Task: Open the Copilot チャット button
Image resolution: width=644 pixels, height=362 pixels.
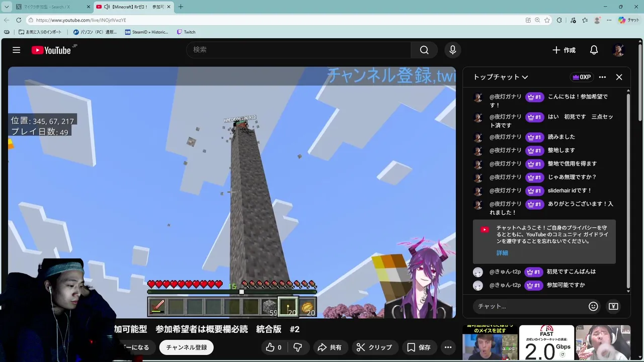Action: click(629, 20)
